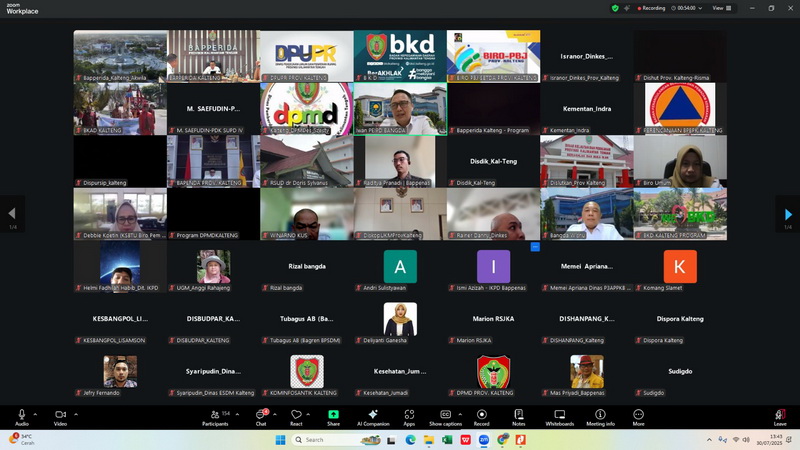Select the BIRO PBJ SETDA tile
This screenshot has height=450, width=800.
493,56
